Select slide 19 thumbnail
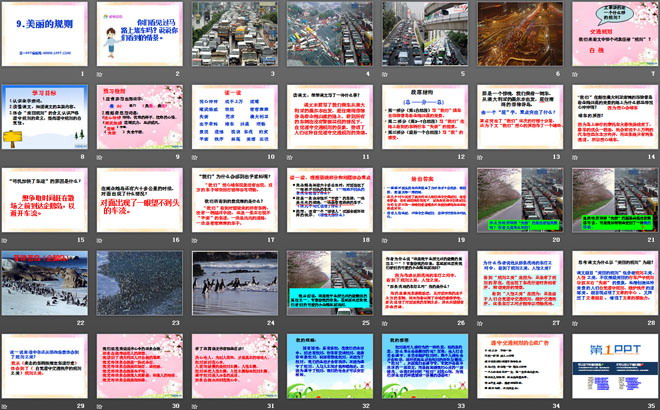Image resolution: width=660 pixels, height=410 pixels. click(425, 200)
